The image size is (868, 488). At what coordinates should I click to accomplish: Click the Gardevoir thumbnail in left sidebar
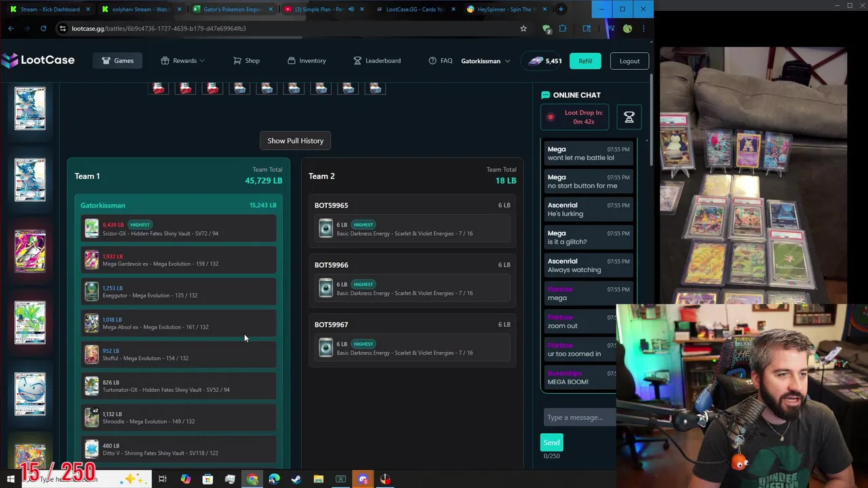[x=30, y=251]
